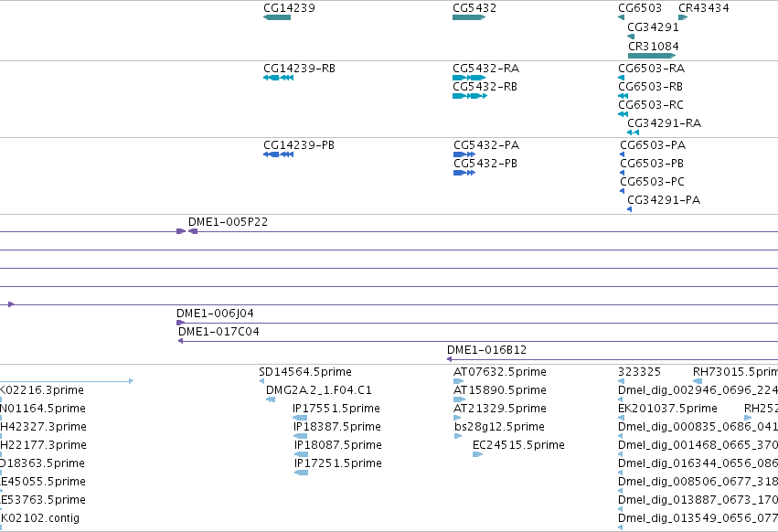Select the AT21329.5prime EST glyph
Screen dimensions: 778x532
pyautogui.click(x=457, y=418)
